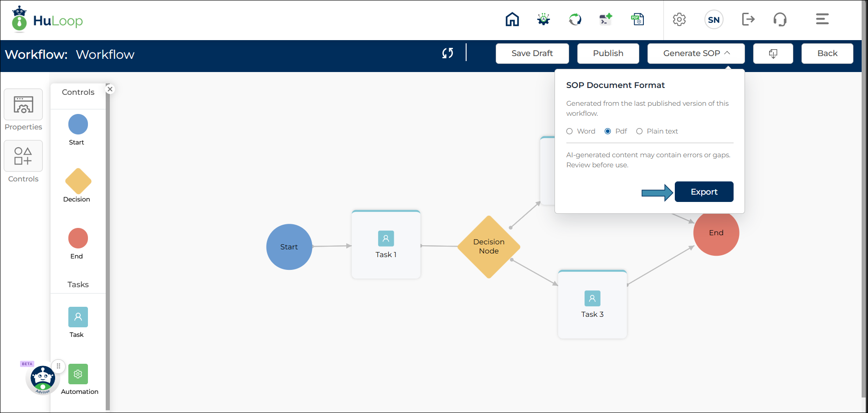The height and width of the screenshot is (413, 868).
Task: Select the Decision Node diamond on canvas
Action: tap(489, 247)
